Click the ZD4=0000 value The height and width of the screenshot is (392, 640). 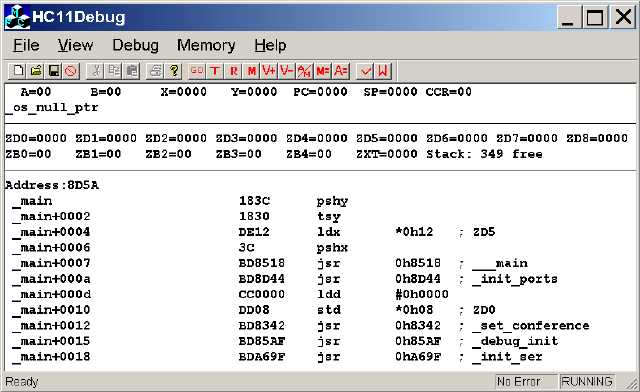[x=317, y=138]
